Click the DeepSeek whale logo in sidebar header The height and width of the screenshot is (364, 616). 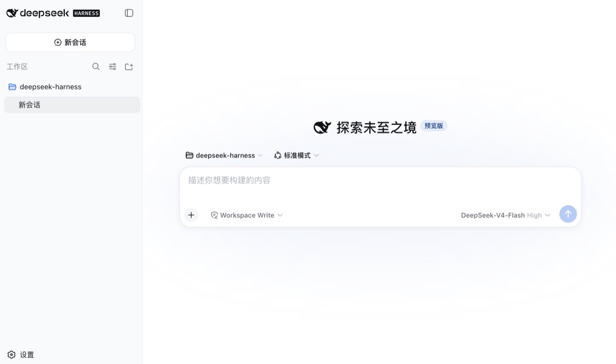tap(12, 13)
